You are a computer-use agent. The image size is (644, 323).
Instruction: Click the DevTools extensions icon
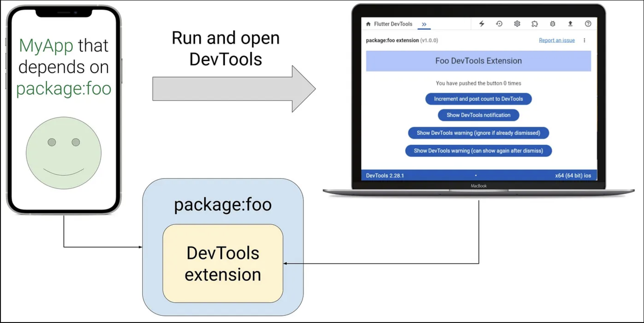[x=535, y=24]
